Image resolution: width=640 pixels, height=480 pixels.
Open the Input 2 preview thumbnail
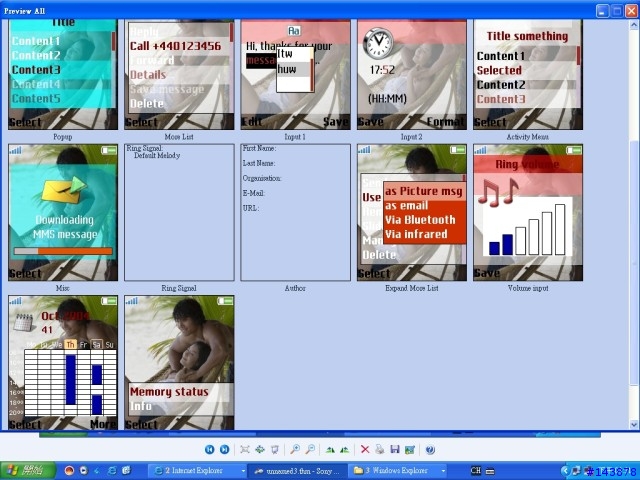(x=412, y=75)
